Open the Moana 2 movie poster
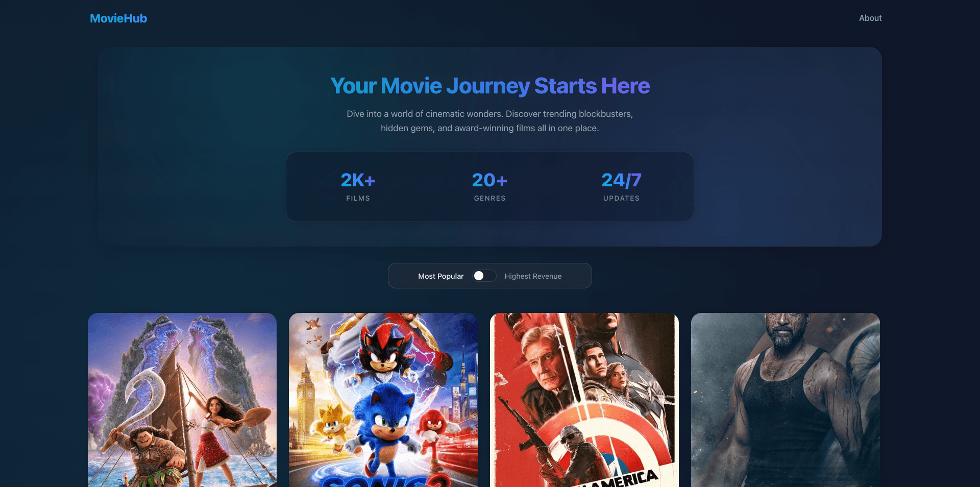Viewport: 980px width, 487px height. [x=182, y=400]
